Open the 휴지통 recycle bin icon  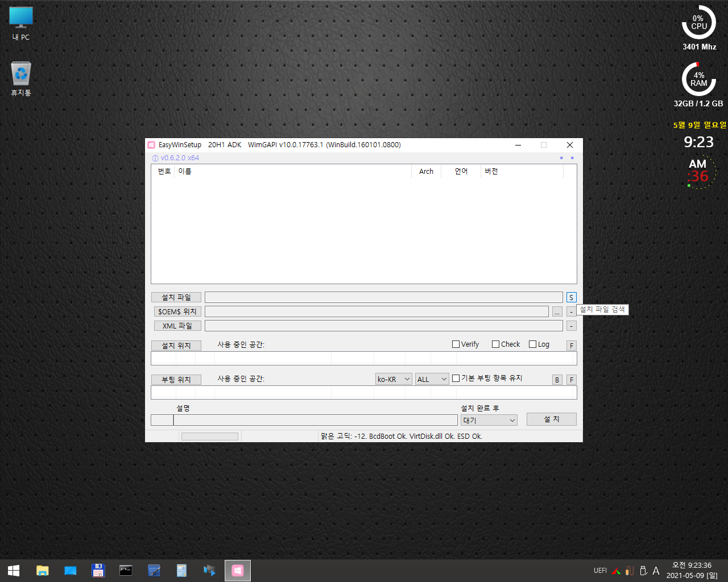pyautogui.click(x=21, y=79)
